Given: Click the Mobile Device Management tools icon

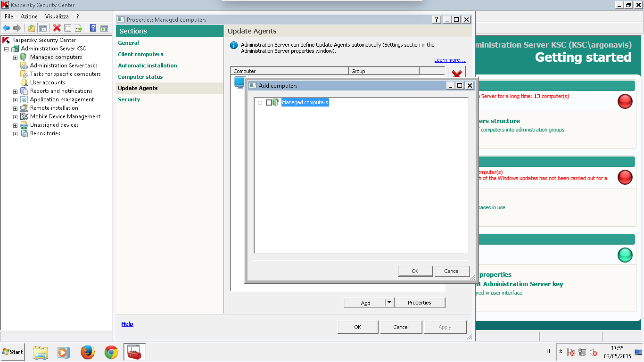Looking at the screenshot, I should tap(24, 116).
